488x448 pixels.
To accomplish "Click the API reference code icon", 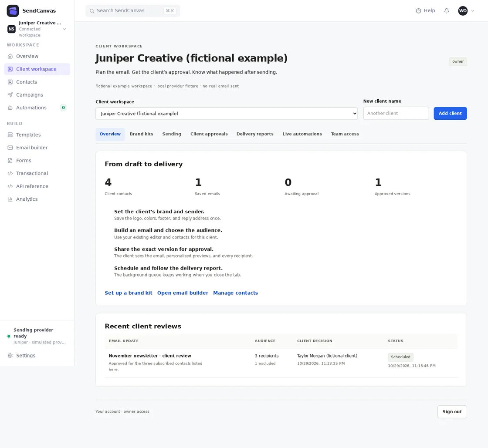I will point(10,186).
